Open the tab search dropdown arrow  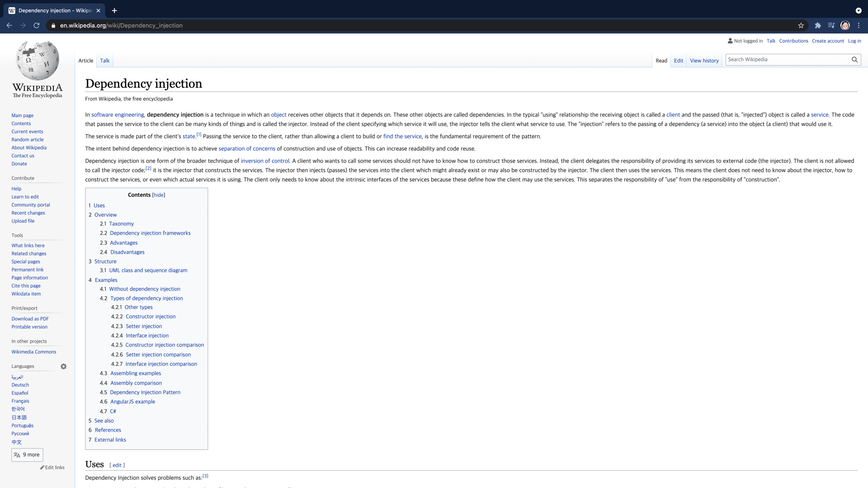(x=859, y=10)
